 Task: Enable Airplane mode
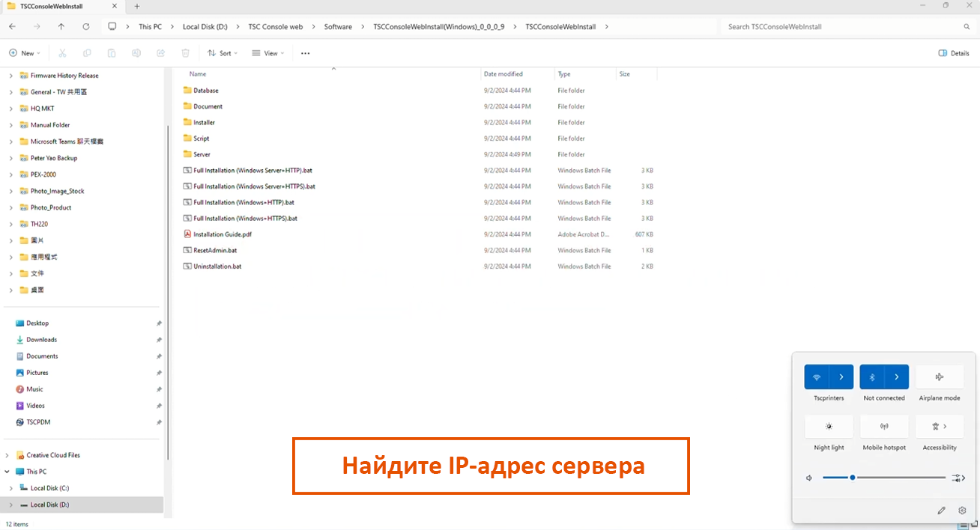[940, 377]
